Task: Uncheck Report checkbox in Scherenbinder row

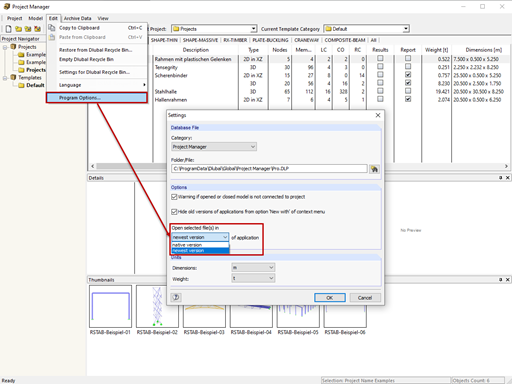Action: tap(408, 75)
